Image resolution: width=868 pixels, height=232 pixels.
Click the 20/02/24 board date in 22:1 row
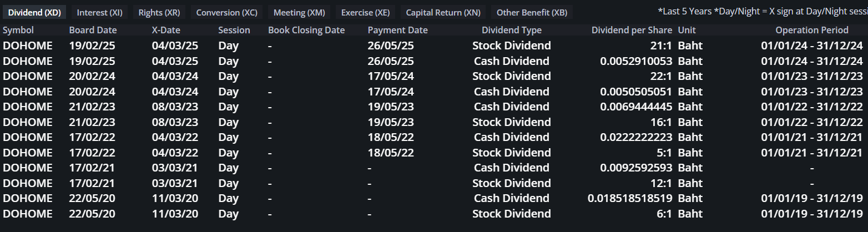92,76
